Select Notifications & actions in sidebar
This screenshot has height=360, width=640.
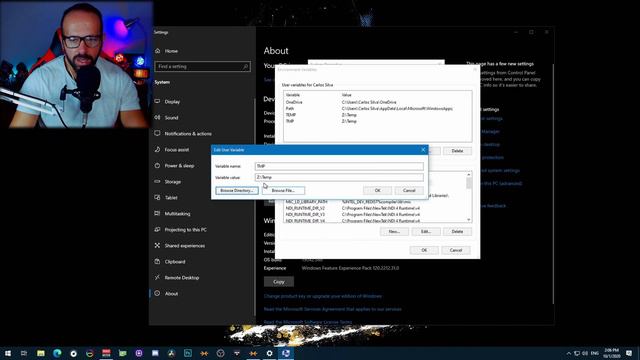pos(188,133)
